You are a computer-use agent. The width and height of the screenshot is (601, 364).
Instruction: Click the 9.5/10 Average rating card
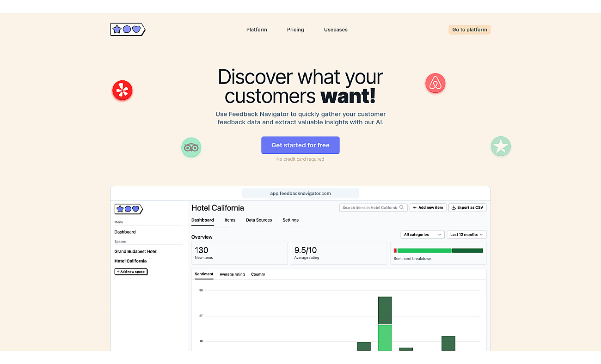pyautogui.click(x=339, y=253)
